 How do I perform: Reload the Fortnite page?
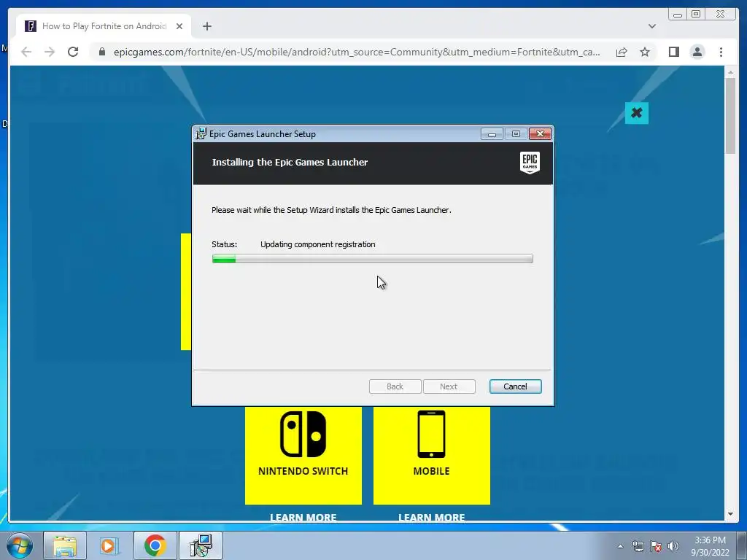[73, 52]
